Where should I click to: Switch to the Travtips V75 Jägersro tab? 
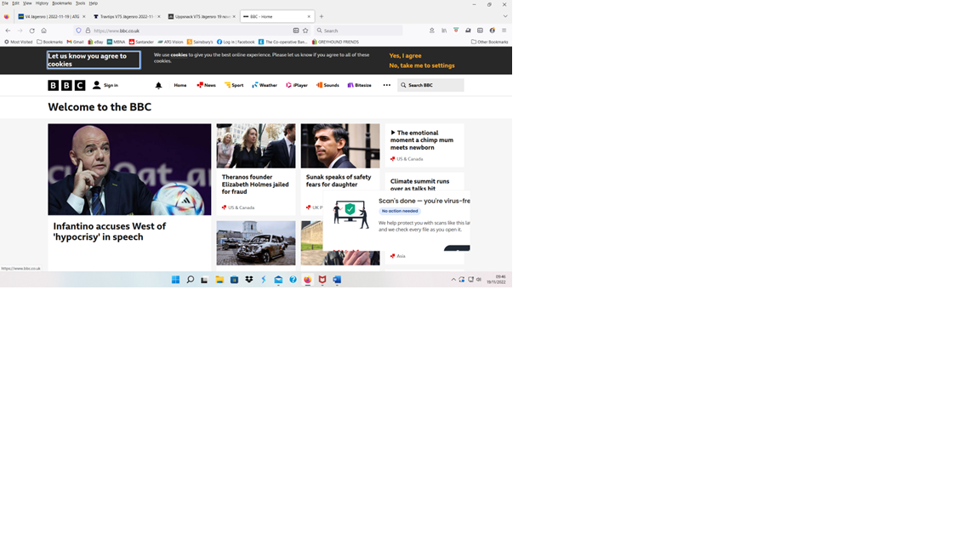[126, 16]
